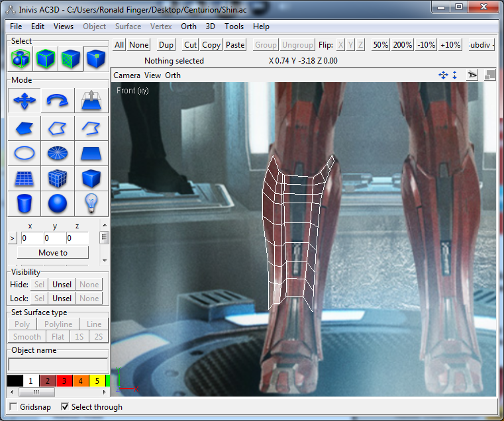This screenshot has height=421, width=504.
Task: Click the Move to button
Action: [53, 253]
